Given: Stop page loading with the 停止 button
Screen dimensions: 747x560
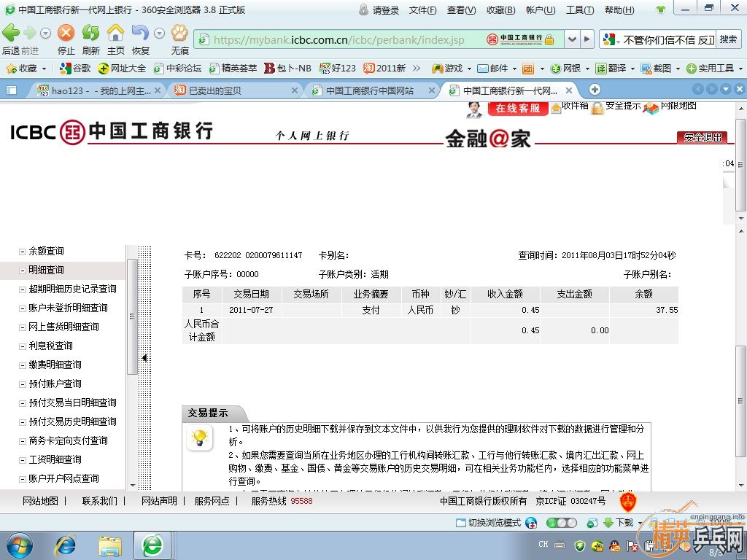Looking at the screenshot, I should [66, 34].
